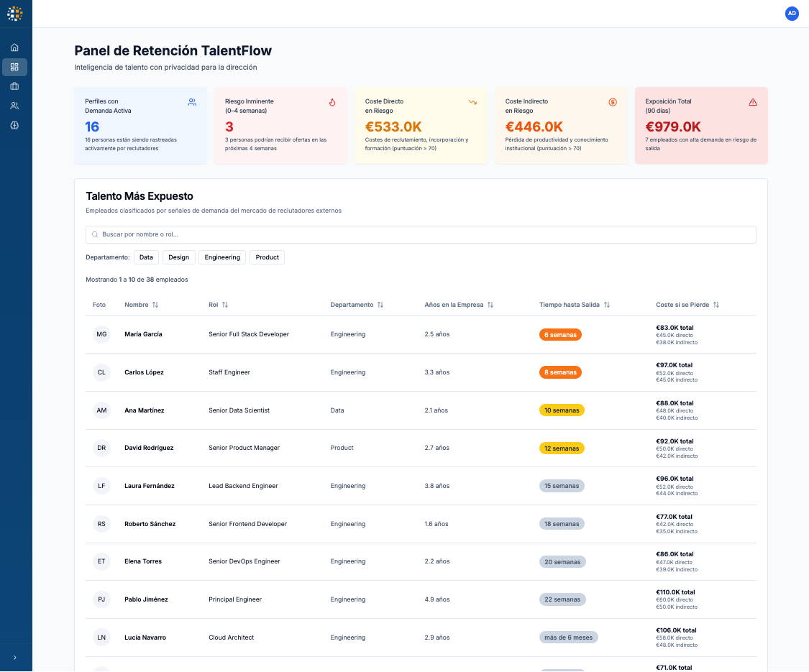Open the people icon in sidebar
The height and width of the screenshot is (672, 809).
coord(14,106)
